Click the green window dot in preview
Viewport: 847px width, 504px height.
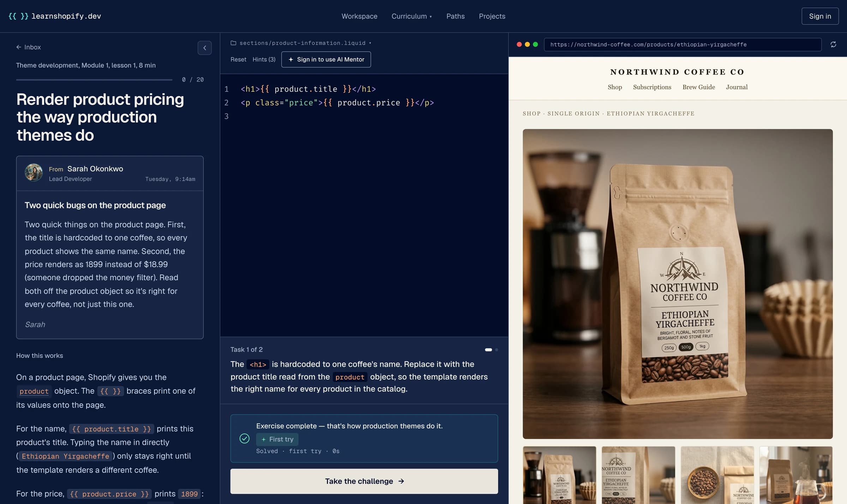[535, 44]
